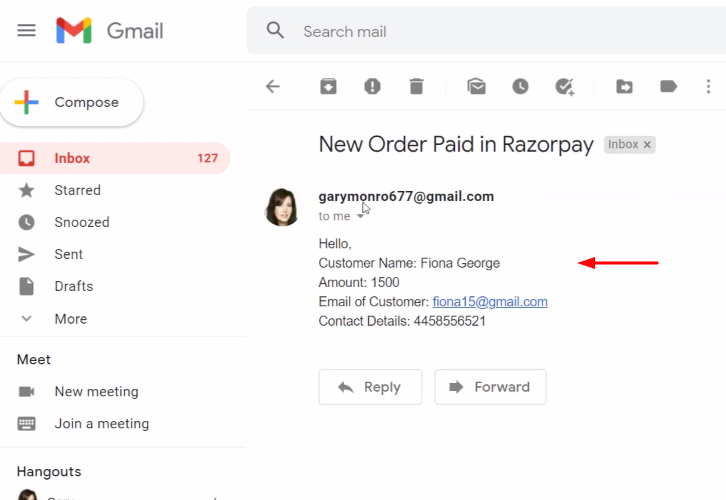Click the Gmail logo

pyautogui.click(x=109, y=31)
